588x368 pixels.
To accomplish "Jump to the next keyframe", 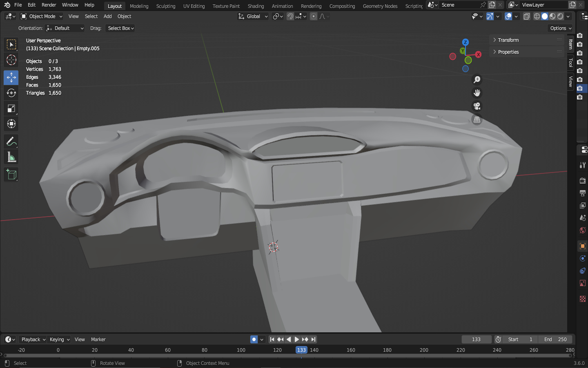I will pos(305,339).
